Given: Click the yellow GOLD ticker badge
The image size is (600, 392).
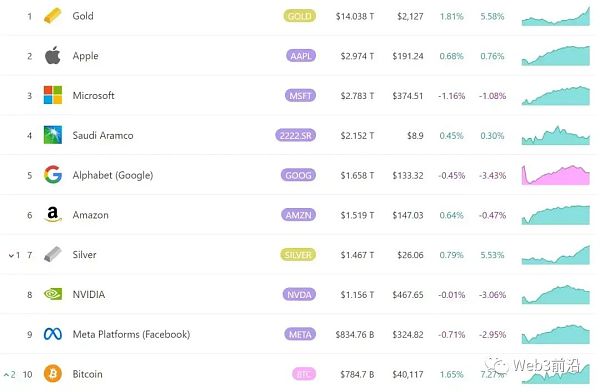Looking at the screenshot, I should (300, 16).
